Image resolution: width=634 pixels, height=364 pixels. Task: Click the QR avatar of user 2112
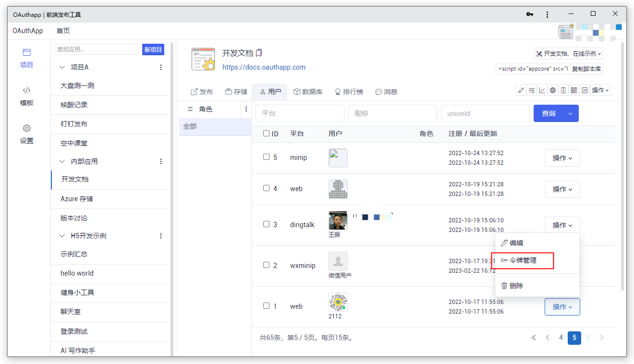point(338,302)
